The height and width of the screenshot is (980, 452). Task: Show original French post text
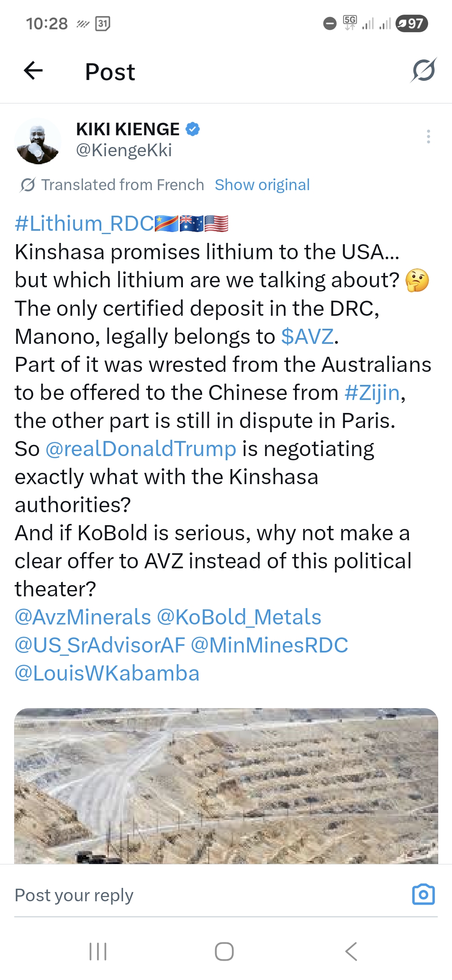[x=262, y=185]
